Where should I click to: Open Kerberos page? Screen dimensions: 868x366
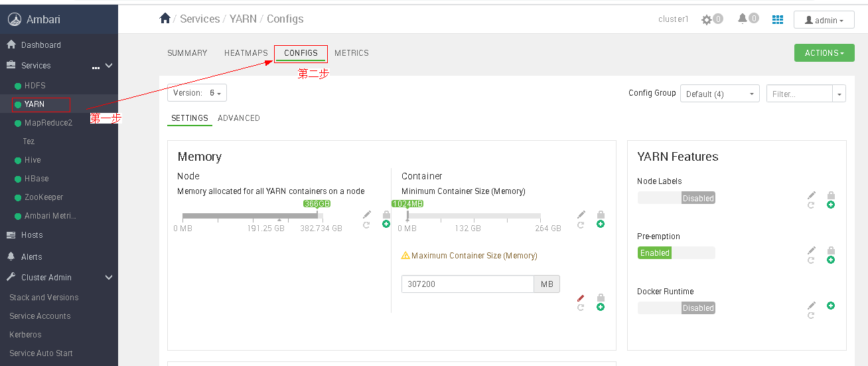(25, 335)
